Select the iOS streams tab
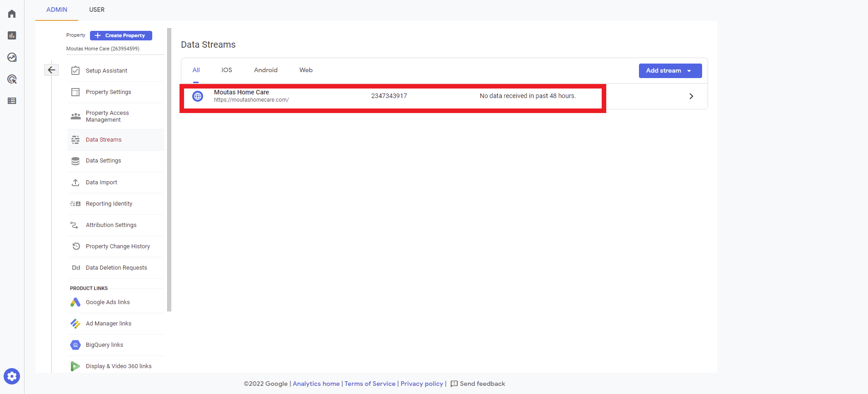Viewport: 868px width, 394px height. coord(226,70)
